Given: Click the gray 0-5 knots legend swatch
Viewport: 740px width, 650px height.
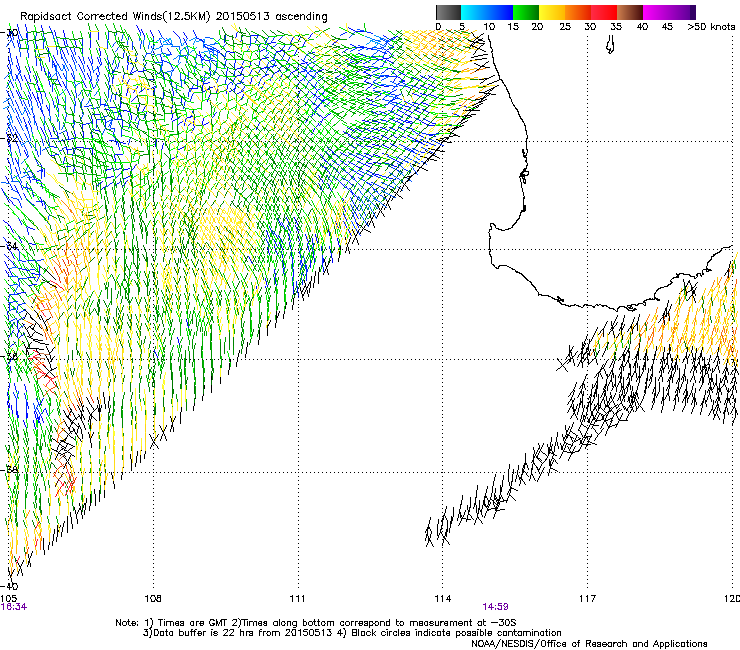Looking at the screenshot, I should 448,12.
